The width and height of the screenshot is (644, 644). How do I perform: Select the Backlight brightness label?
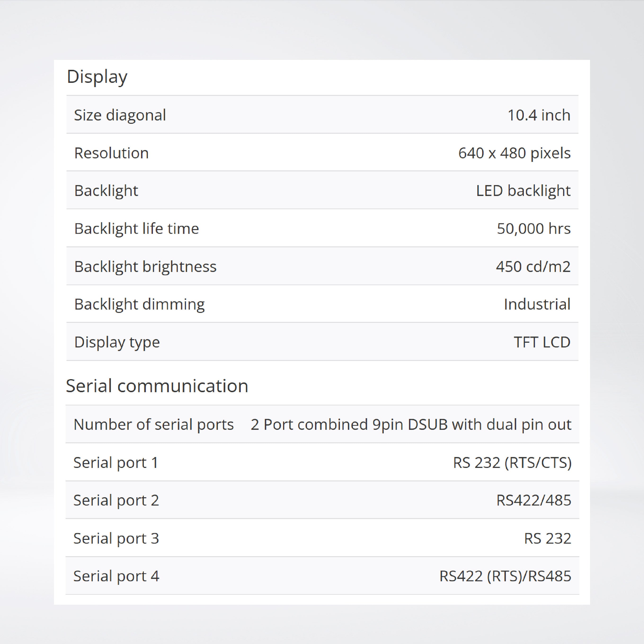(145, 267)
